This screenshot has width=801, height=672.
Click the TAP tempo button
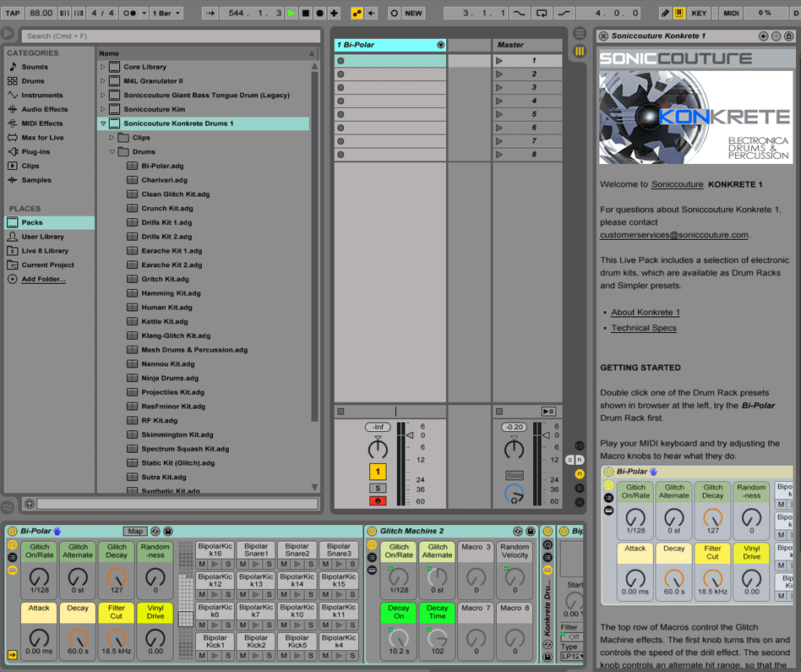(x=13, y=14)
